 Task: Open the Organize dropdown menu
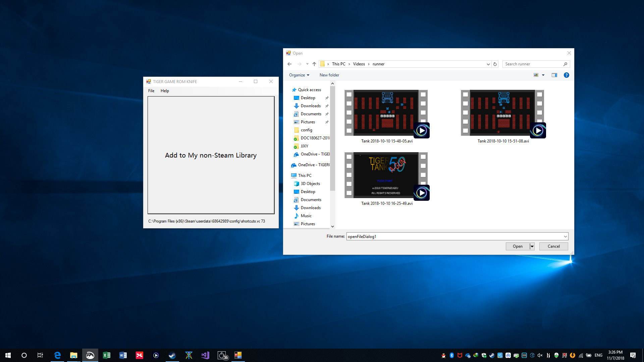coord(299,75)
